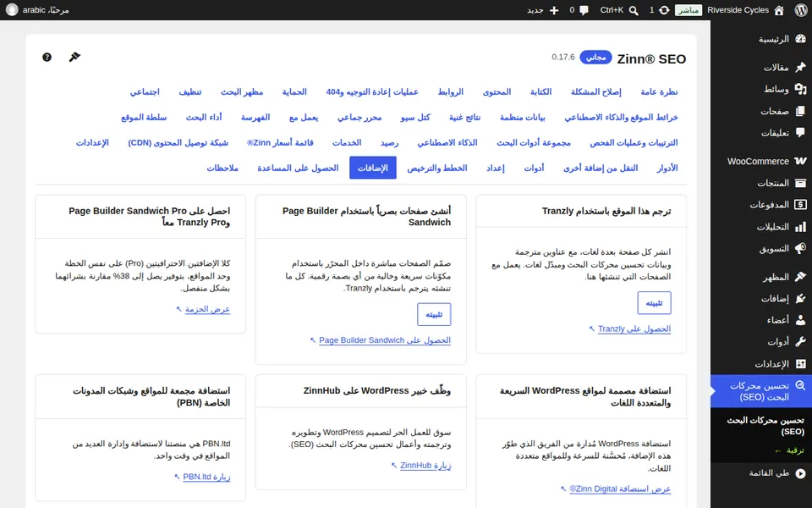
Task: Click the Analytics bar chart icon
Action: point(801,227)
